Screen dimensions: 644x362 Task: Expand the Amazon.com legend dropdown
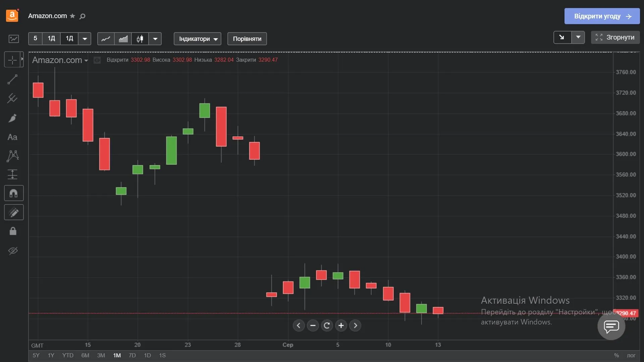(x=86, y=60)
